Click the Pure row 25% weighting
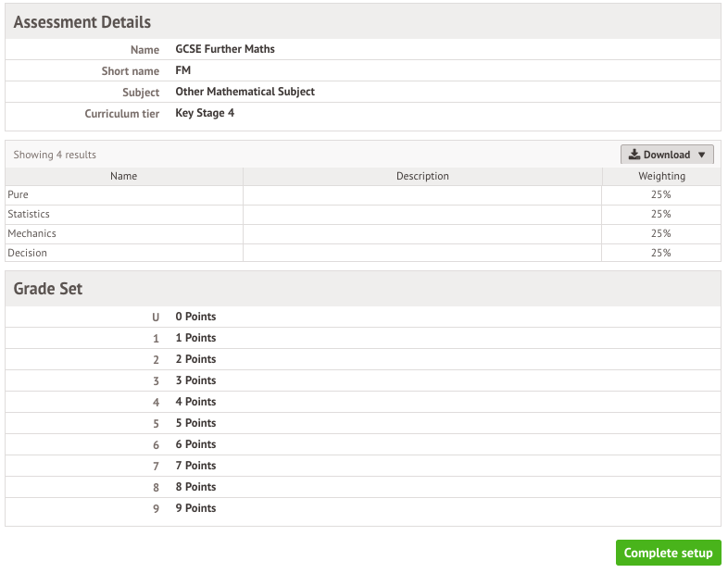The width and height of the screenshot is (728, 573). (x=660, y=195)
